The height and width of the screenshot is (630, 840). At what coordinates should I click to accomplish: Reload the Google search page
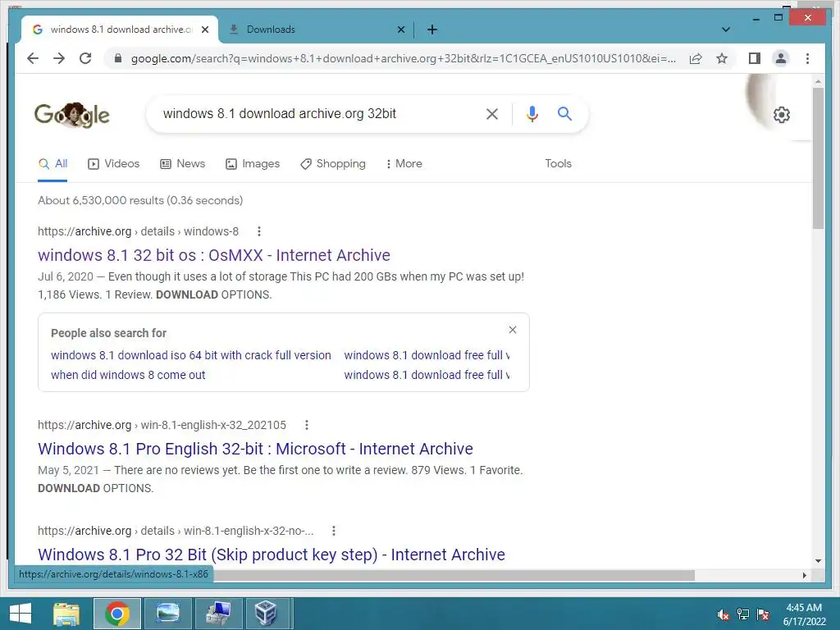point(85,58)
